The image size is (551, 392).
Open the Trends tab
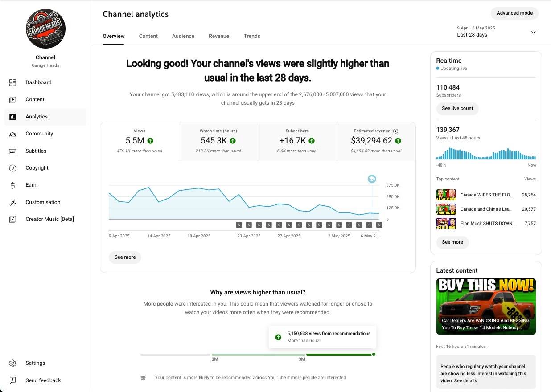coord(252,36)
